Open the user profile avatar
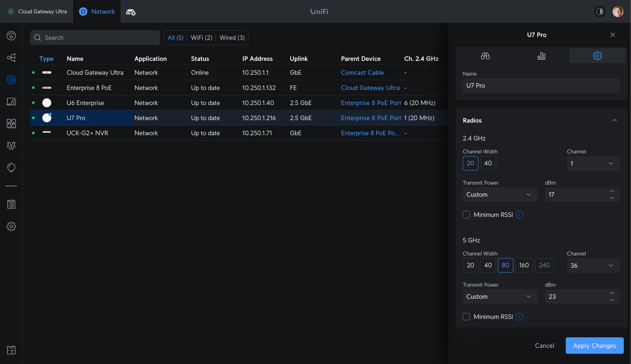Viewport: 631px width, 364px height. tap(618, 11)
